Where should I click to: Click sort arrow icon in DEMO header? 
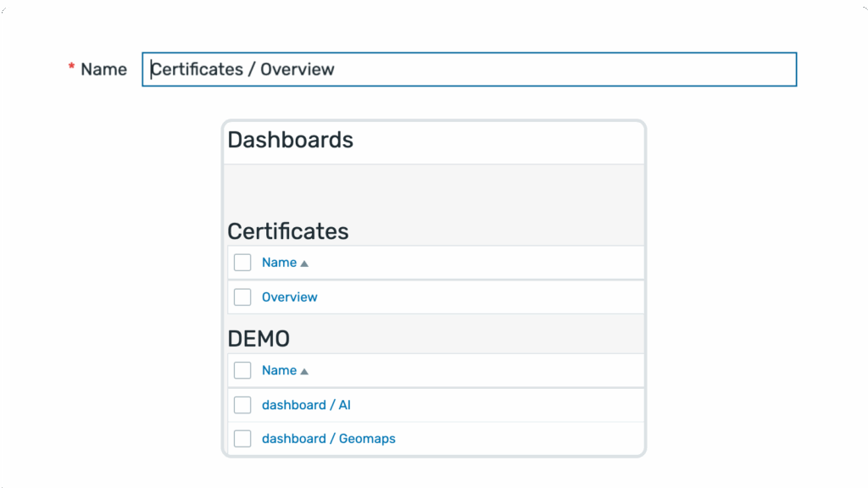click(x=304, y=371)
